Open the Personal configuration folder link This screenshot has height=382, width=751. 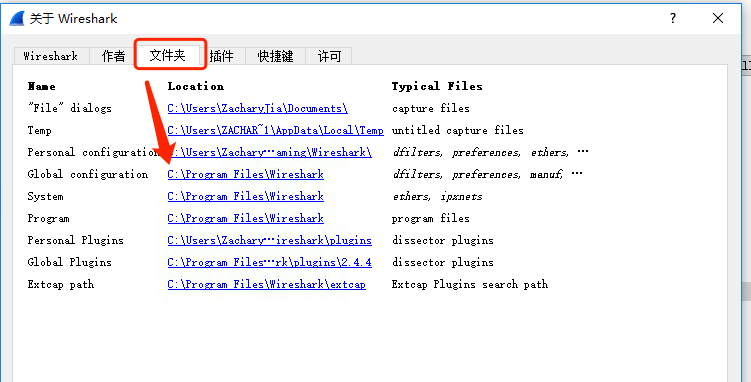270,152
